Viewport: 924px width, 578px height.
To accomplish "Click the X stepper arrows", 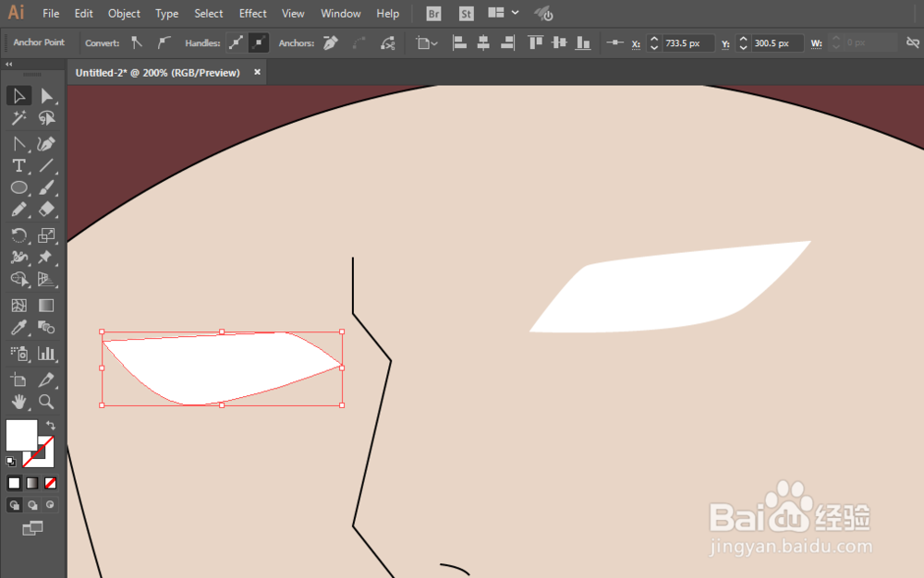I will [x=653, y=43].
